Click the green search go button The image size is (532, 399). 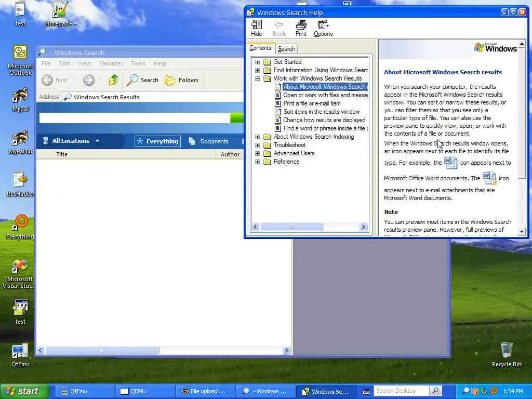point(237,118)
